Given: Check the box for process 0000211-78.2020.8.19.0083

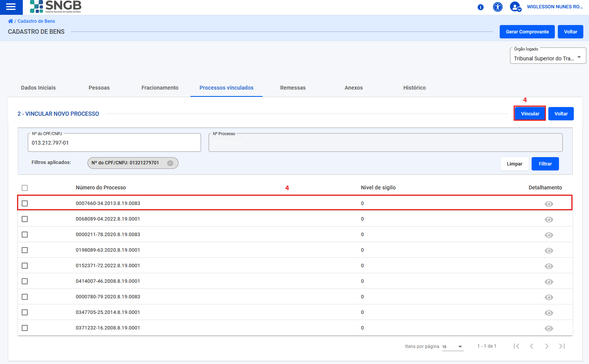Looking at the screenshot, I should (25, 235).
